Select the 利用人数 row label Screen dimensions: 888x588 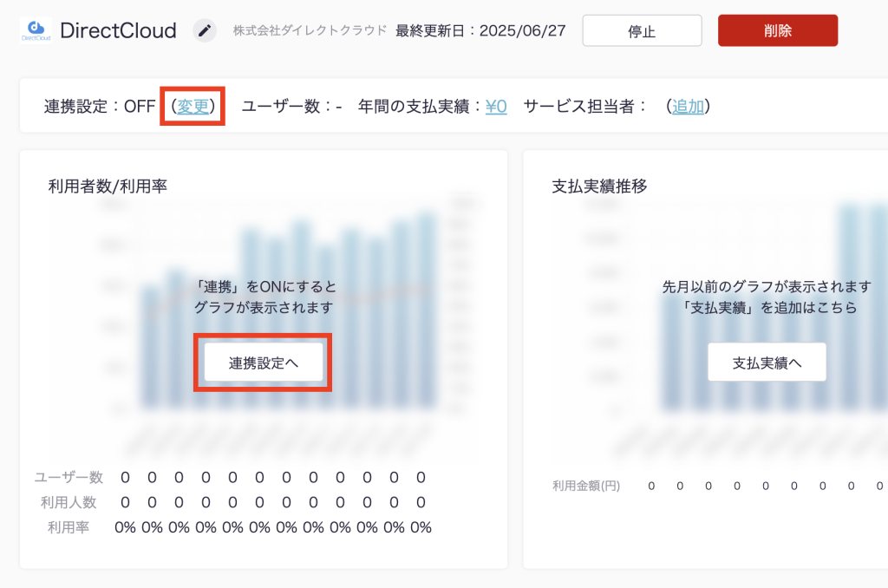pos(69,502)
